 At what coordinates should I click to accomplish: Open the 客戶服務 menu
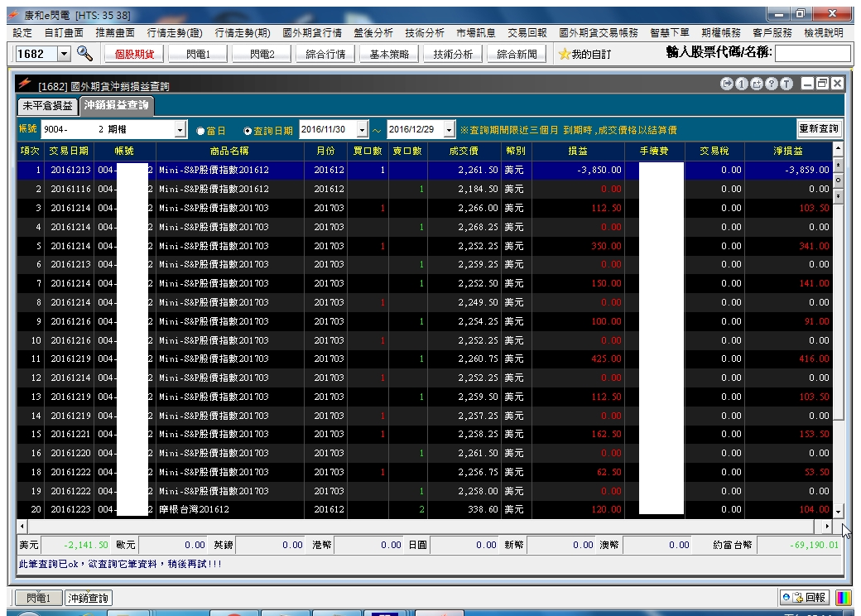pyautogui.click(x=772, y=33)
